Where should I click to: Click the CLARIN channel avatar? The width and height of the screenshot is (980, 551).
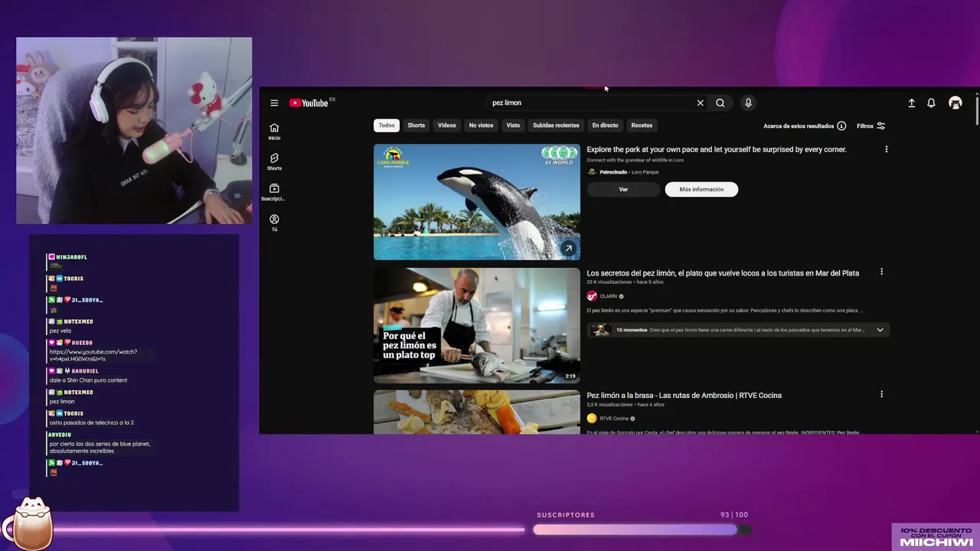(592, 296)
